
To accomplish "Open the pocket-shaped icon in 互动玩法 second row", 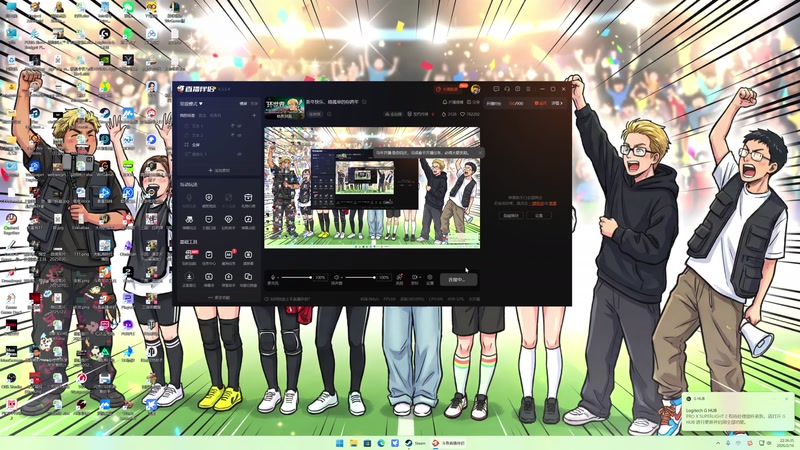I will coord(209,221).
